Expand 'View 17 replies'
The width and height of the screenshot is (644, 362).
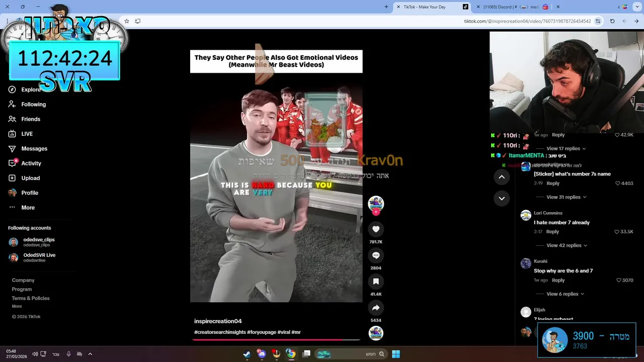[566, 148]
